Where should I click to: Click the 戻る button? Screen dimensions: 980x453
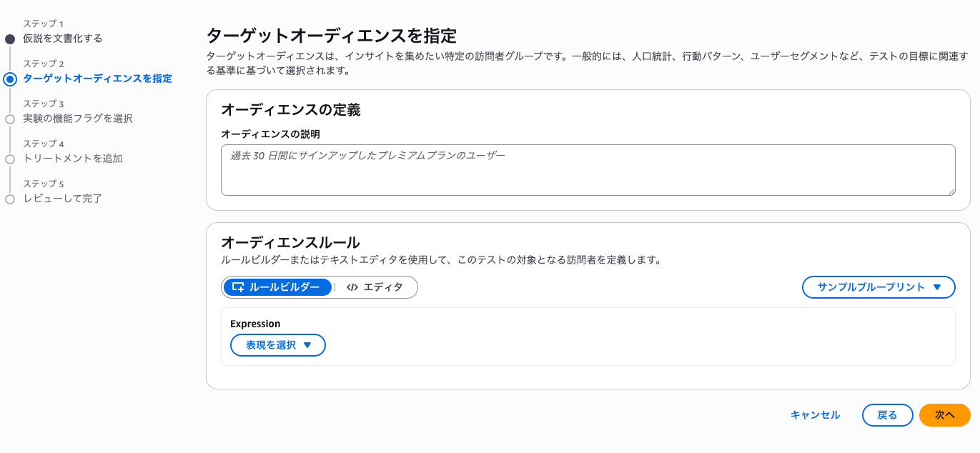click(887, 415)
